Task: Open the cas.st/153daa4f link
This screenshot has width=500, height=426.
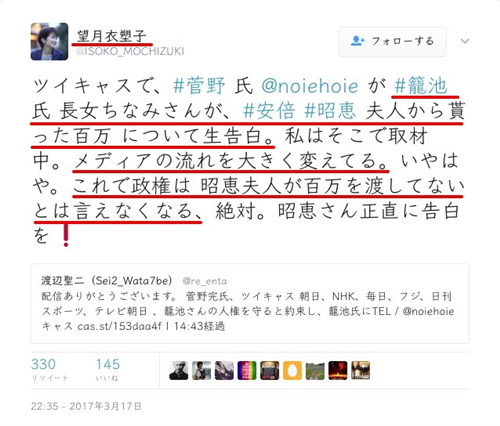Action: tap(119, 326)
